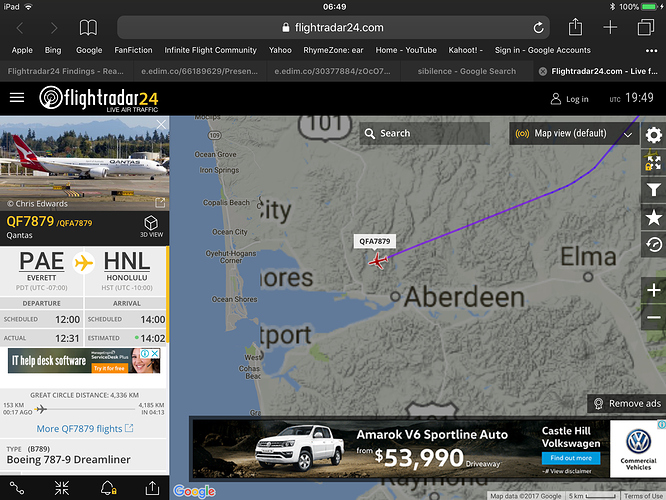Click the flight route icon in bottom bar
Image resolution: width=666 pixels, height=500 pixels.
tap(17, 488)
